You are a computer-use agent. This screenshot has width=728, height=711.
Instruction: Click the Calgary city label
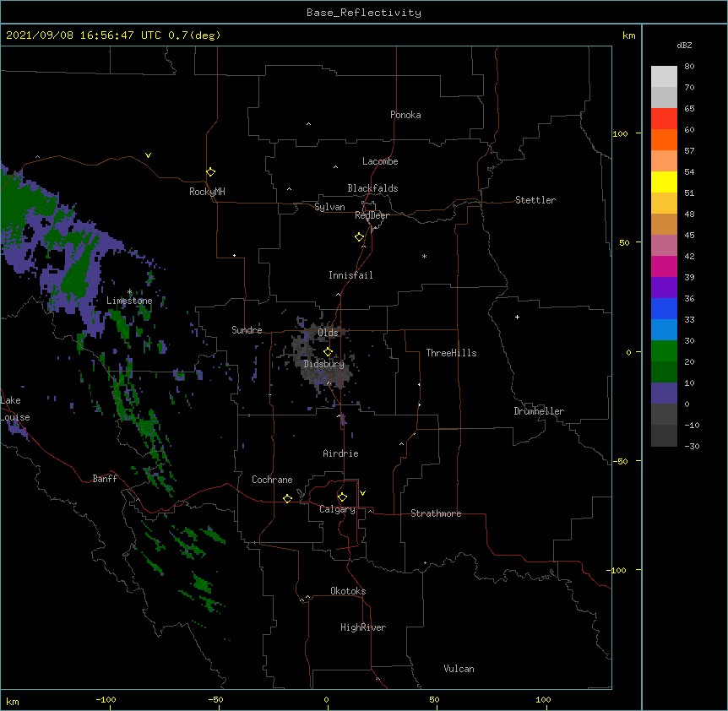[337, 509]
